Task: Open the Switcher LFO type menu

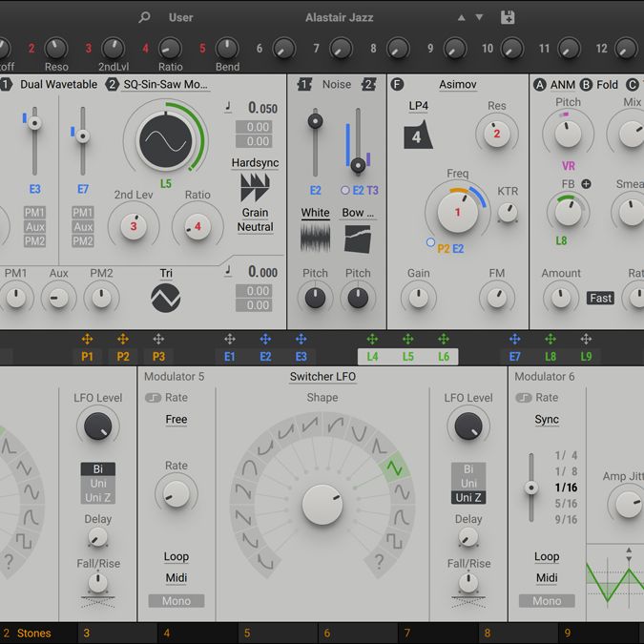Action: pyautogui.click(x=322, y=377)
